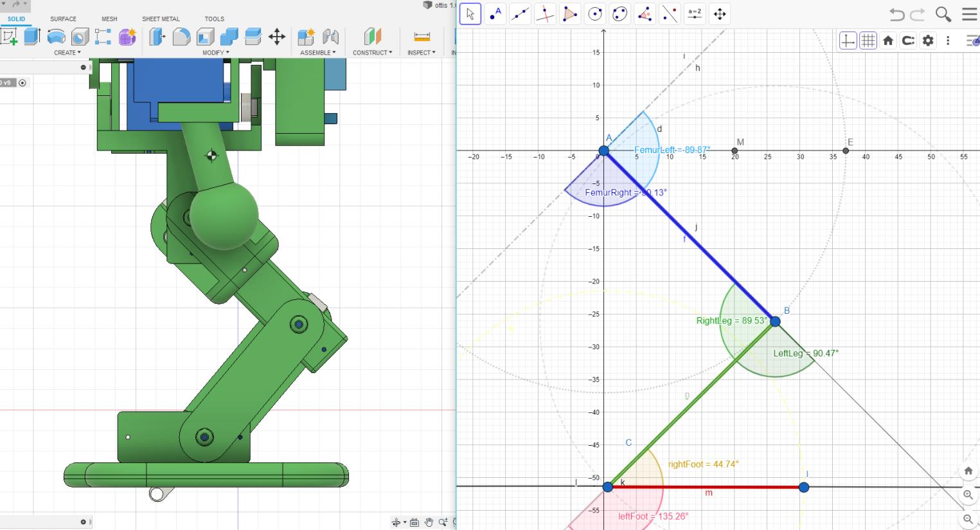Expand the MODIFY dropdown menu
The height and width of the screenshot is (530, 980).
pos(215,53)
